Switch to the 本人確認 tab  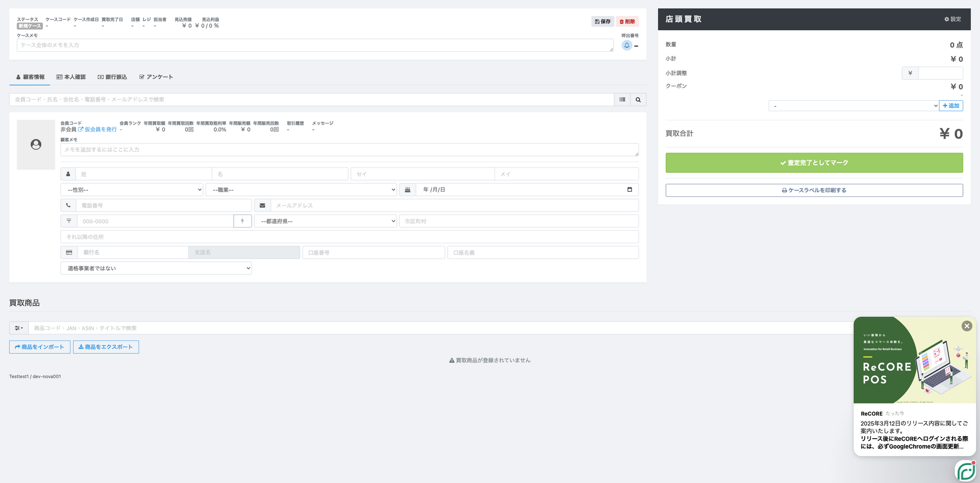pyautogui.click(x=71, y=77)
